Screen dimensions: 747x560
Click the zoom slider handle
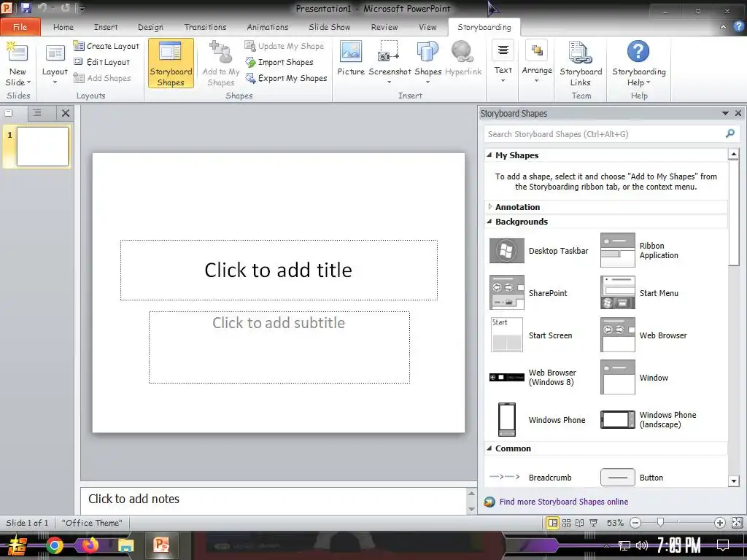(x=660, y=523)
